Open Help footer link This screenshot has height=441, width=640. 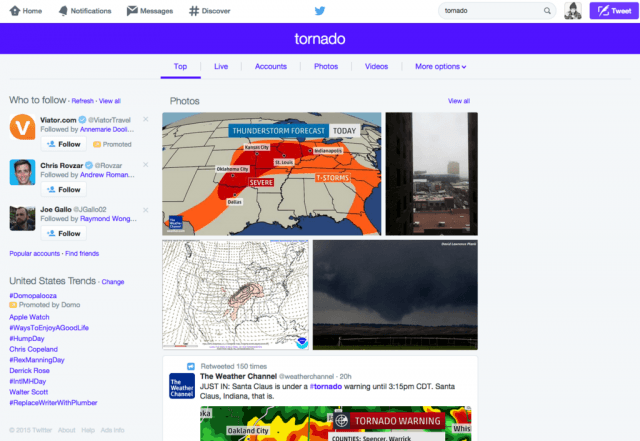[88, 430]
